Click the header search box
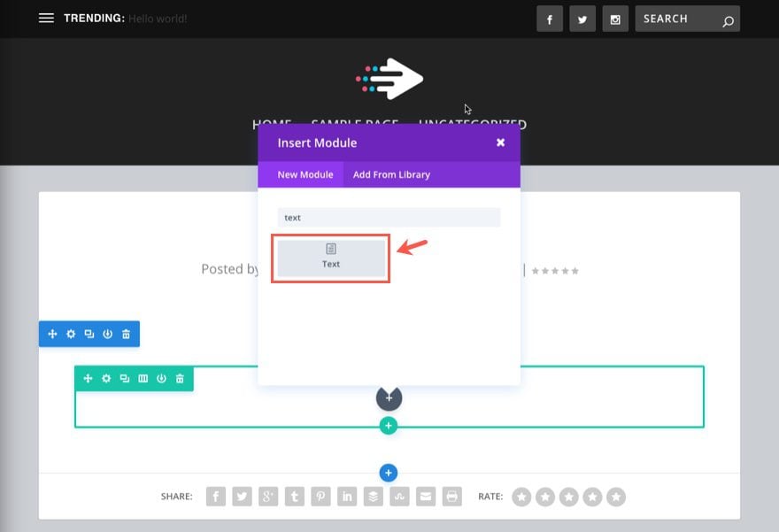 click(687, 19)
